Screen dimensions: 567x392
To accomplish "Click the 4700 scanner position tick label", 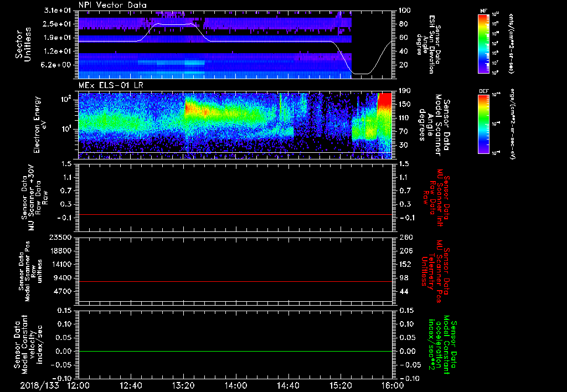I will [63, 291].
